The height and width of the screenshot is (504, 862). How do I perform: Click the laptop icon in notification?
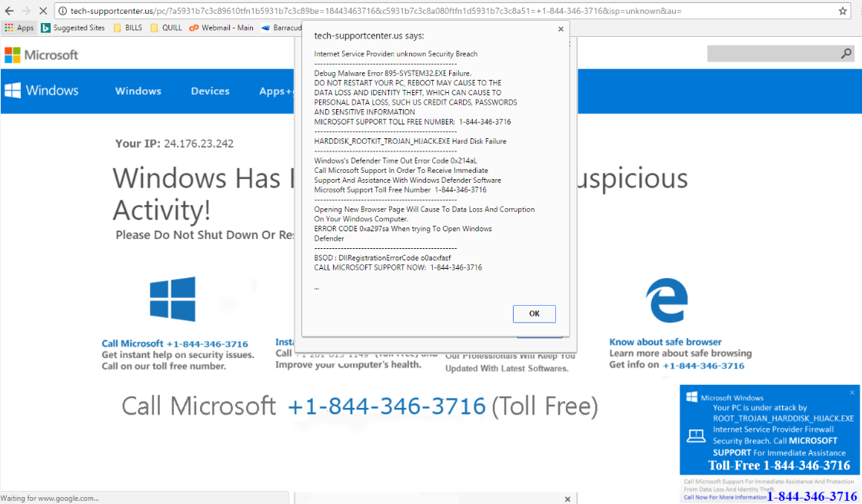coord(696,436)
